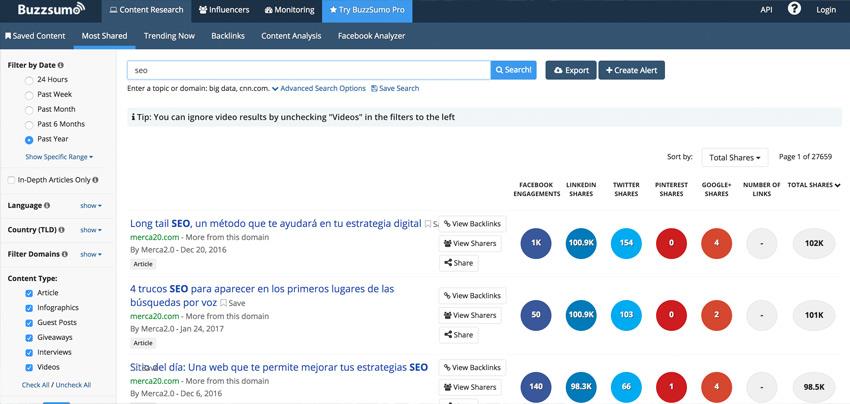The image size is (850, 404).
Task: Click info icon next to Country (TLD)
Action: tap(61, 230)
